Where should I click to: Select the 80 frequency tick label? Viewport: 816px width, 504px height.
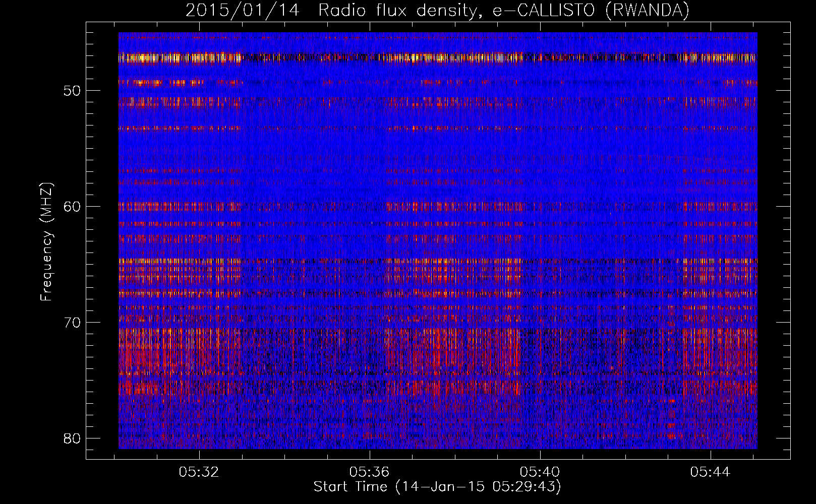(72, 438)
